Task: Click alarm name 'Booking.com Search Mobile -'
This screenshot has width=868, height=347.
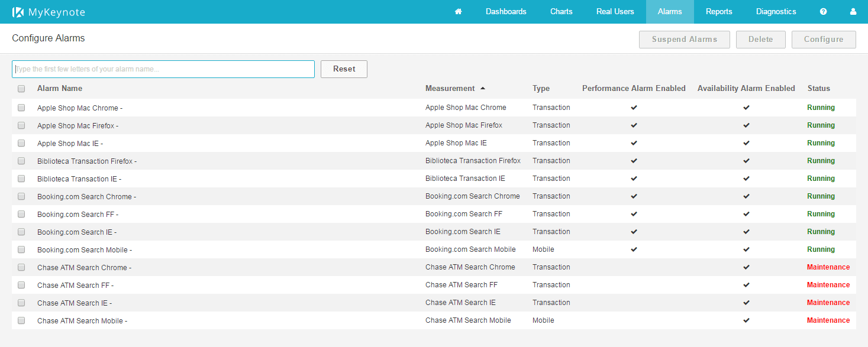Action: click(85, 250)
